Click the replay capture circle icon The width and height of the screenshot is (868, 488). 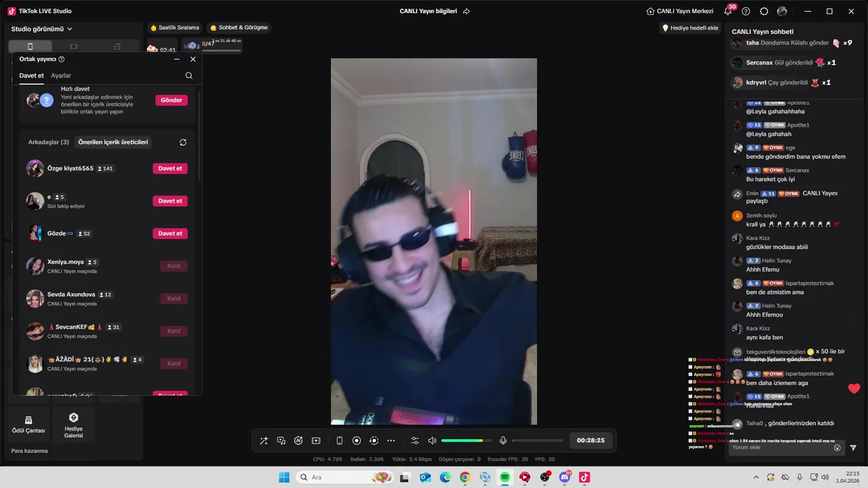(374, 441)
